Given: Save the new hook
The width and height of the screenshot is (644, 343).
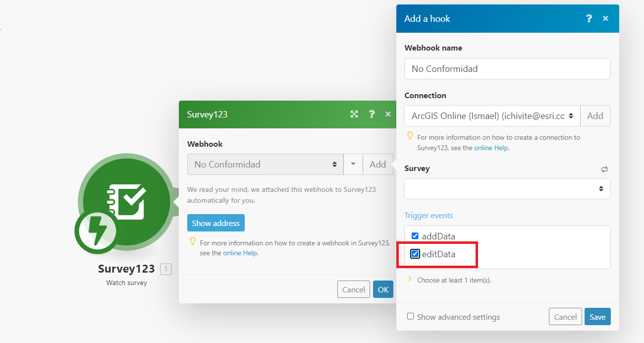Looking at the screenshot, I should point(597,317).
